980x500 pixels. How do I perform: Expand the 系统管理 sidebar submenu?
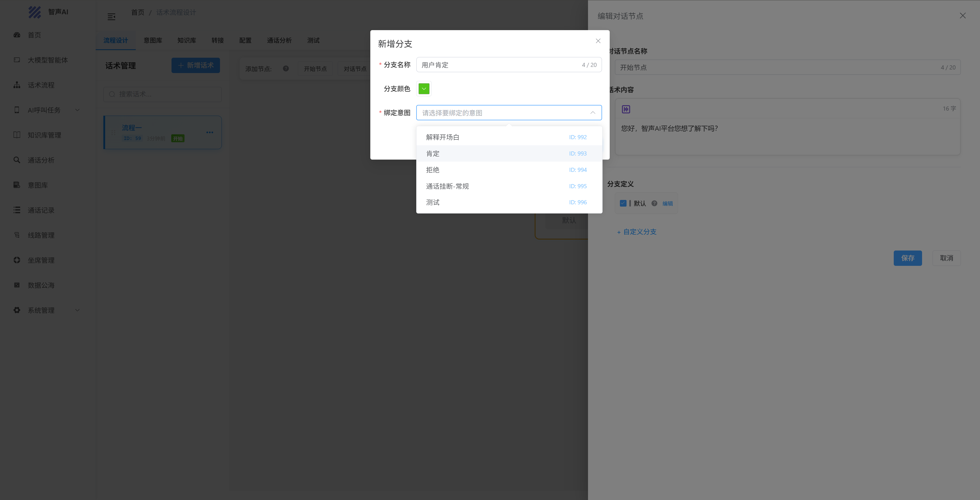pyautogui.click(x=78, y=310)
